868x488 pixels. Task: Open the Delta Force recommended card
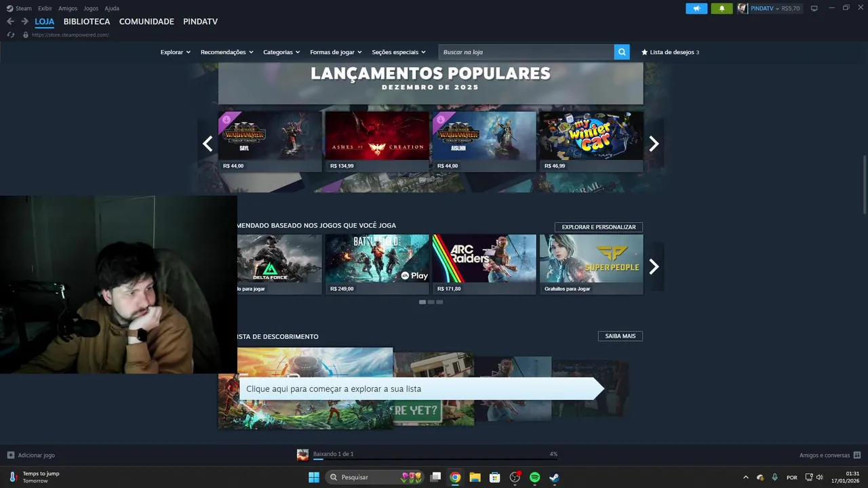click(x=279, y=264)
